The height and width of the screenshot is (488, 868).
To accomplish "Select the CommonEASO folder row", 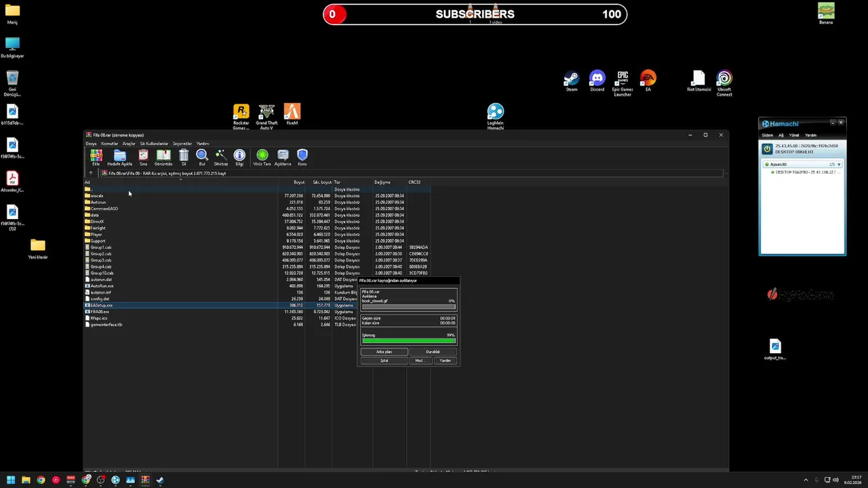I will pyautogui.click(x=256, y=209).
